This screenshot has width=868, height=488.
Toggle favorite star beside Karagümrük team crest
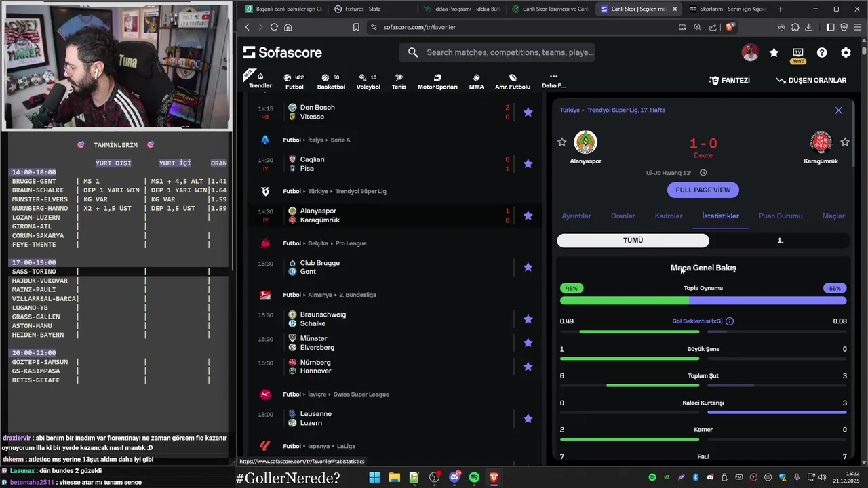click(x=845, y=142)
